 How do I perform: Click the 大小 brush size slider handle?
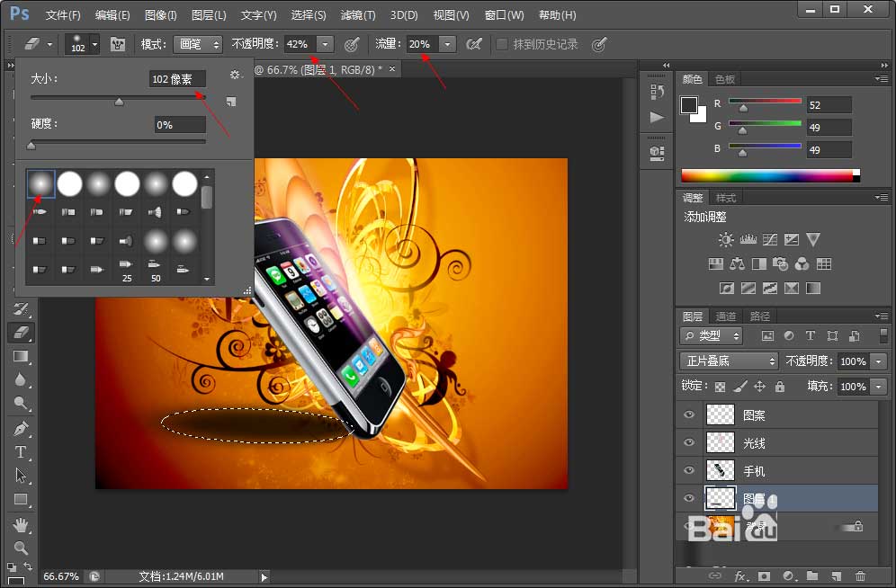tap(119, 102)
